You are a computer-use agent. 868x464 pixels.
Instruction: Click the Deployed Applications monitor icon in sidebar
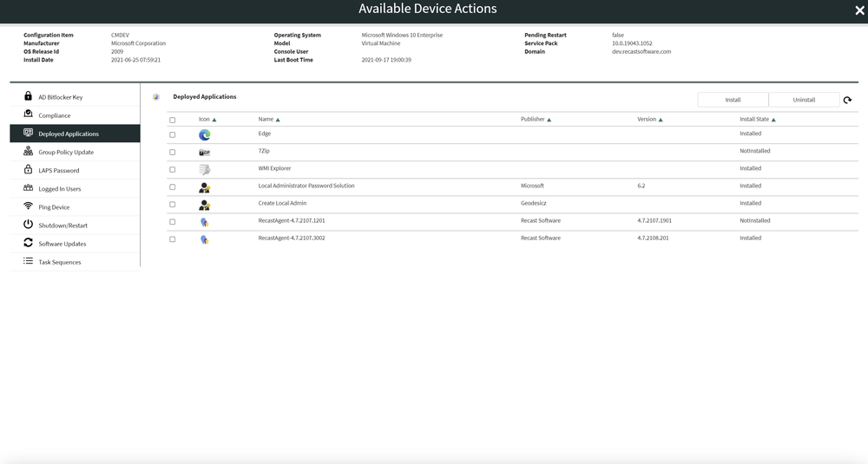pyautogui.click(x=29, y=133)
